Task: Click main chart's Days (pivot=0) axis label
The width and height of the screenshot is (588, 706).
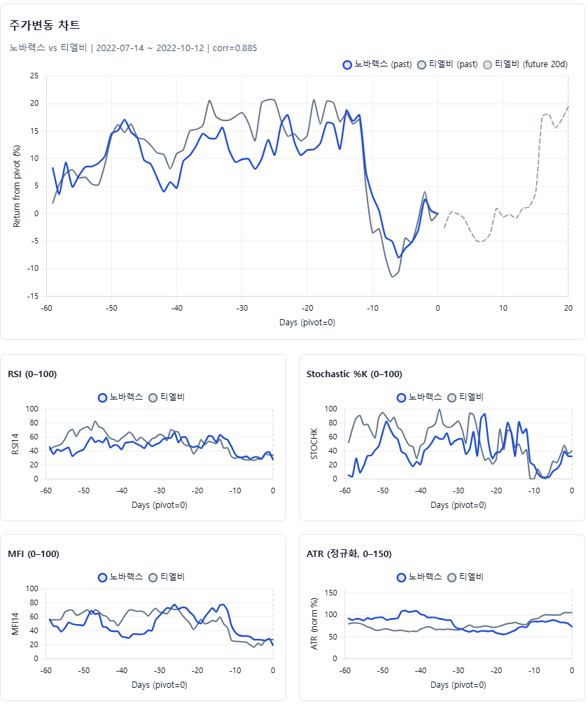Action: pyautogui.click(x=307, y=322)
